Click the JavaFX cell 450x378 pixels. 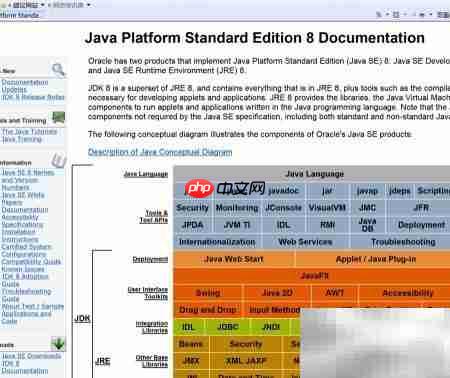[x=314, y=276]
